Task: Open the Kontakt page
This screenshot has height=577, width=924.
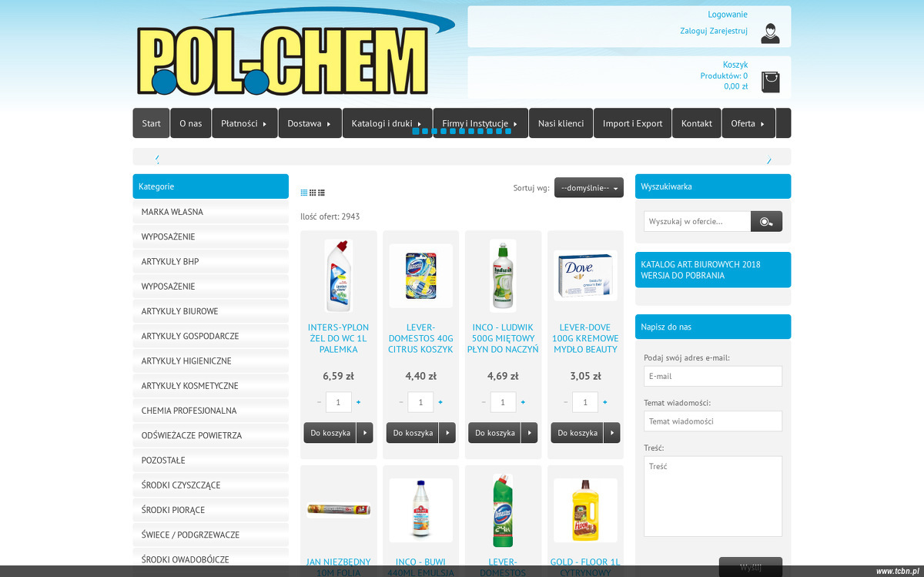Action: pyautogui.click(x=697, y=123)
